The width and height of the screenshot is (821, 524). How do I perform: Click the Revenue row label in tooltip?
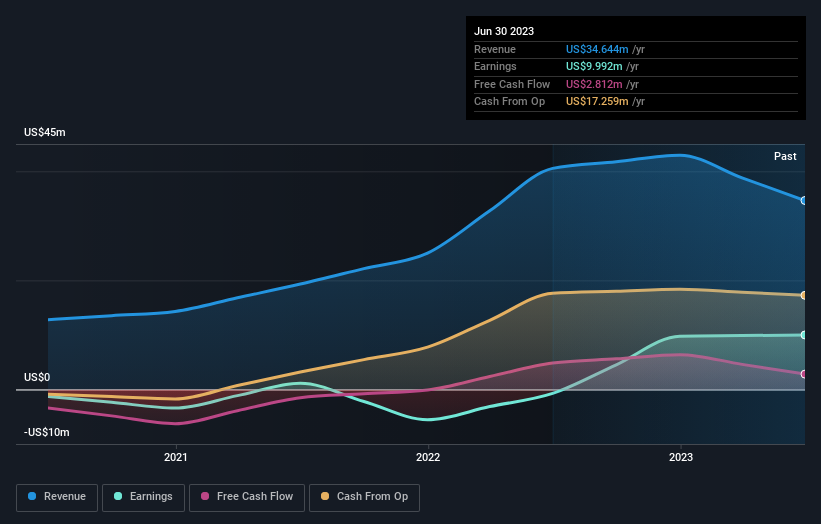click(x=495, y=49)
